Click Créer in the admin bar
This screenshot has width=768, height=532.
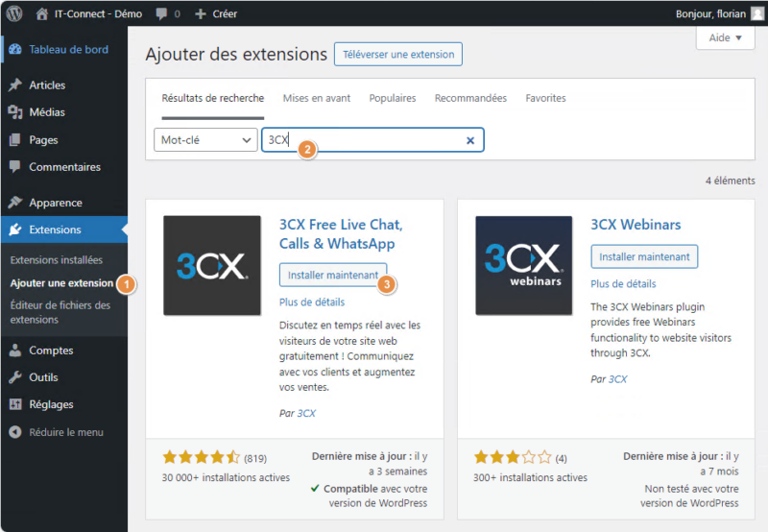pos(225,13)
